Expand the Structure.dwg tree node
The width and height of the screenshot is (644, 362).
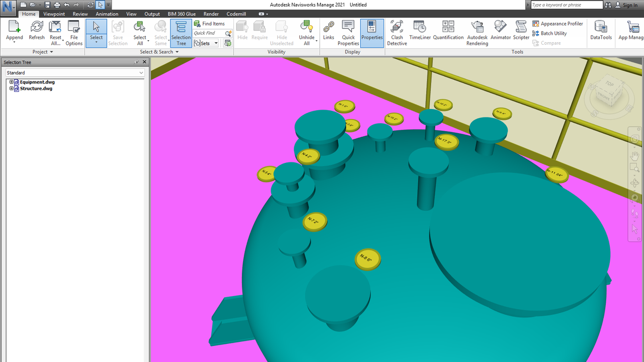[x=11, y=88]
